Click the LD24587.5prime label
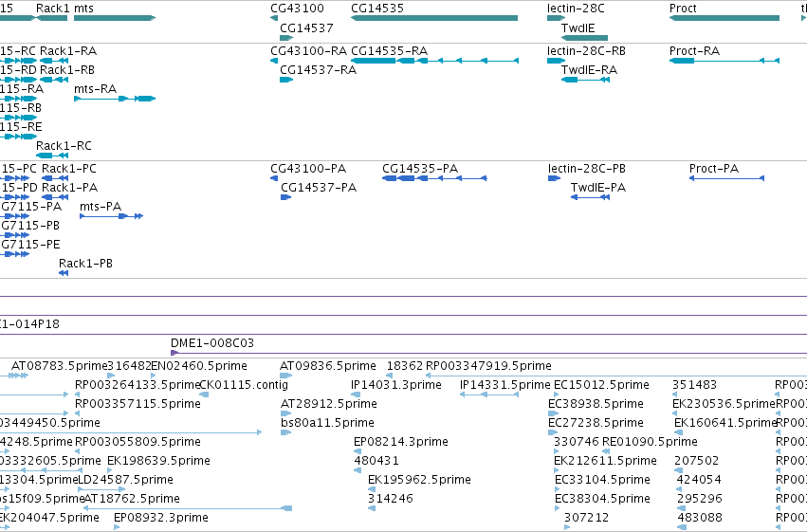Screen dimensions: 807x532 tap(125, 480)
